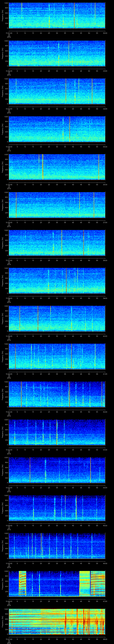Viewport: 114px width, 644px height.
Task: Click the "15:31:00" time axis label
Action: [x=9, y=33]
